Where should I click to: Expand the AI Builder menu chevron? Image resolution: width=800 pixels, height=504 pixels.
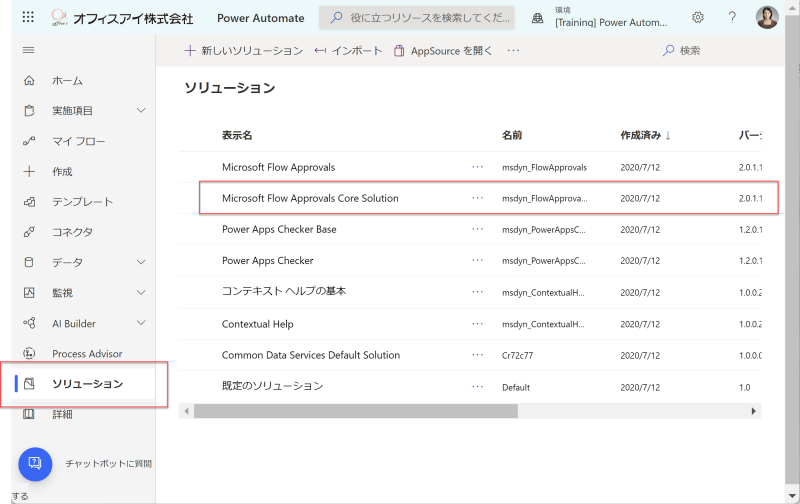141,322
